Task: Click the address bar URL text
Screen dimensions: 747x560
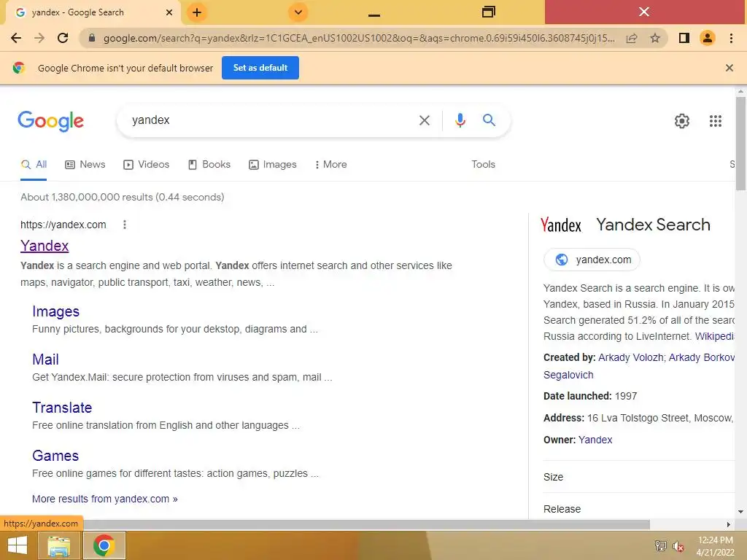Action: click(x=359, y=38)
